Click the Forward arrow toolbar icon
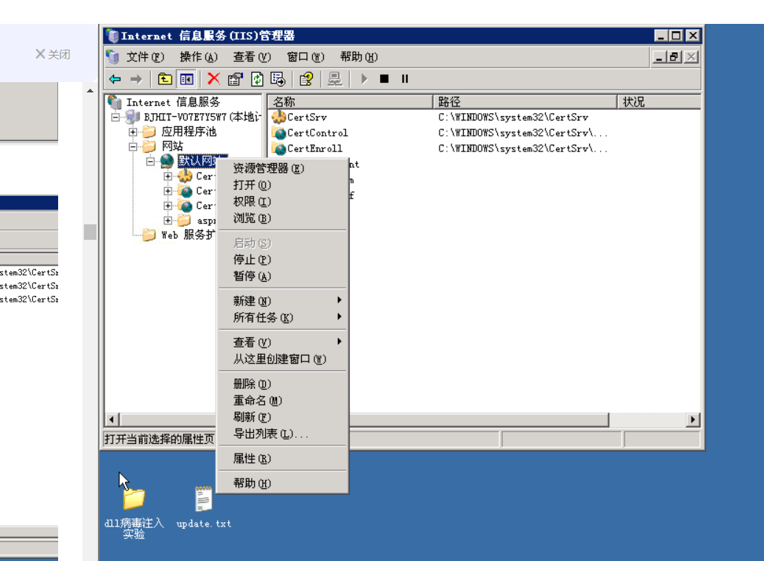This screenshot has width=764, height=561. (136, 79)
